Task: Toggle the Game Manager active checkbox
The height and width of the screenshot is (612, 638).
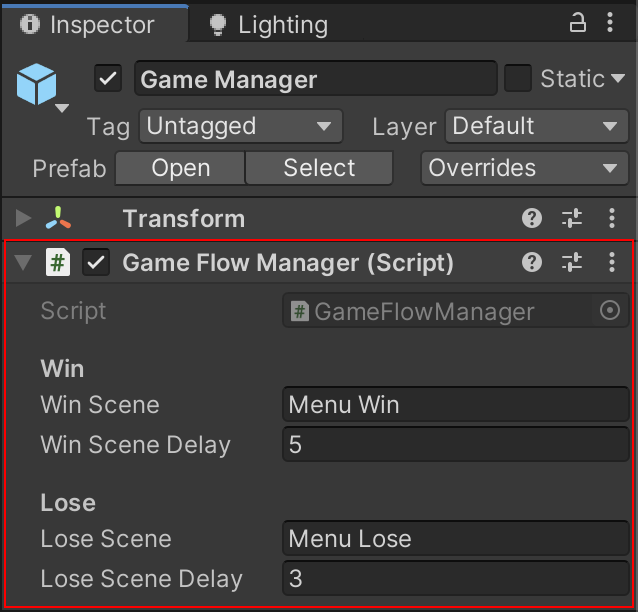Action: point(108,78)
